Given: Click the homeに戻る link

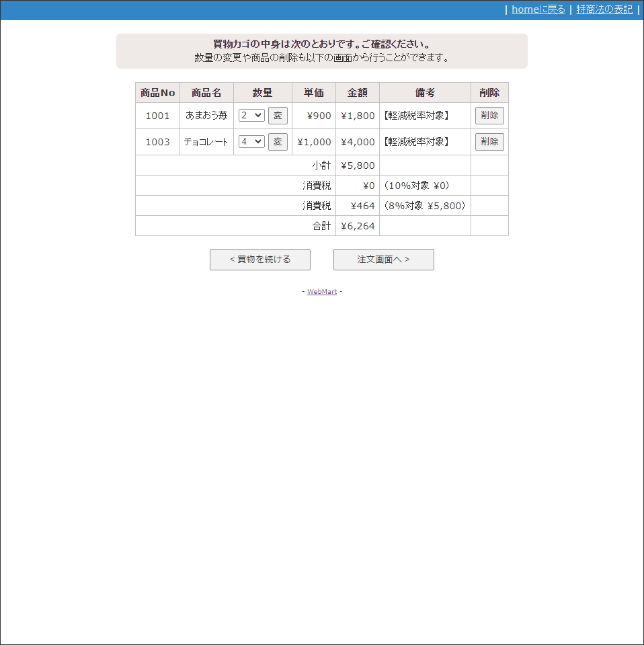Looking at the screenshot, I should [x=538, y=9].
